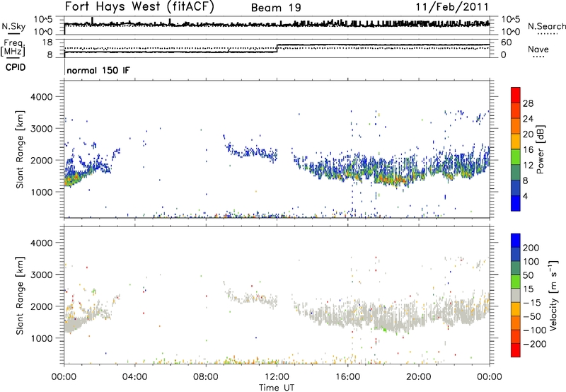Select the 'Beam 19' label
The width and height of the screenshot is (566, 392).
(x=276, y=8)
